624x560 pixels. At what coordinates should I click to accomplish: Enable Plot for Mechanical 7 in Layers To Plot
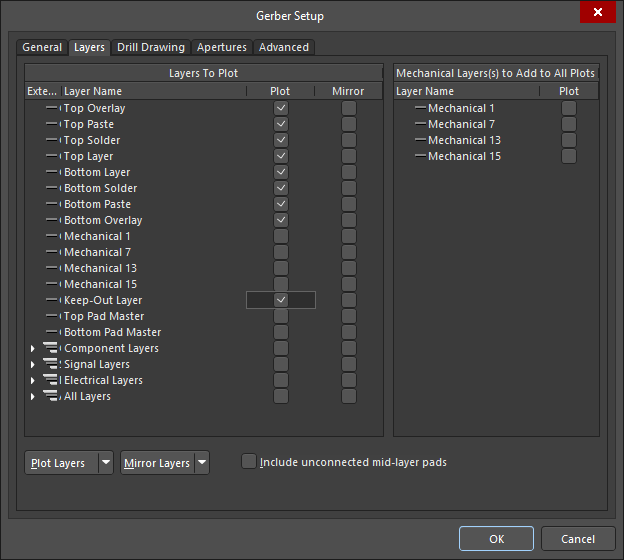281,252
